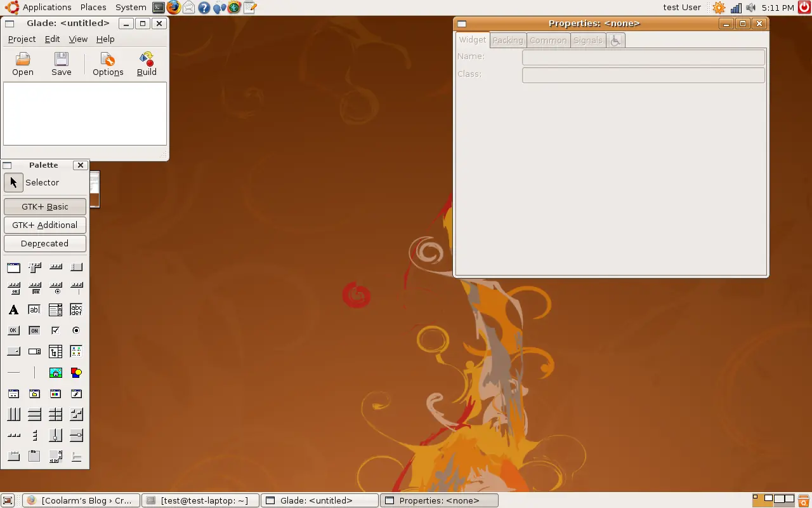Click the Class field in Properties
Viewport: 812px width, 508px height.
[x=643, y=75]
